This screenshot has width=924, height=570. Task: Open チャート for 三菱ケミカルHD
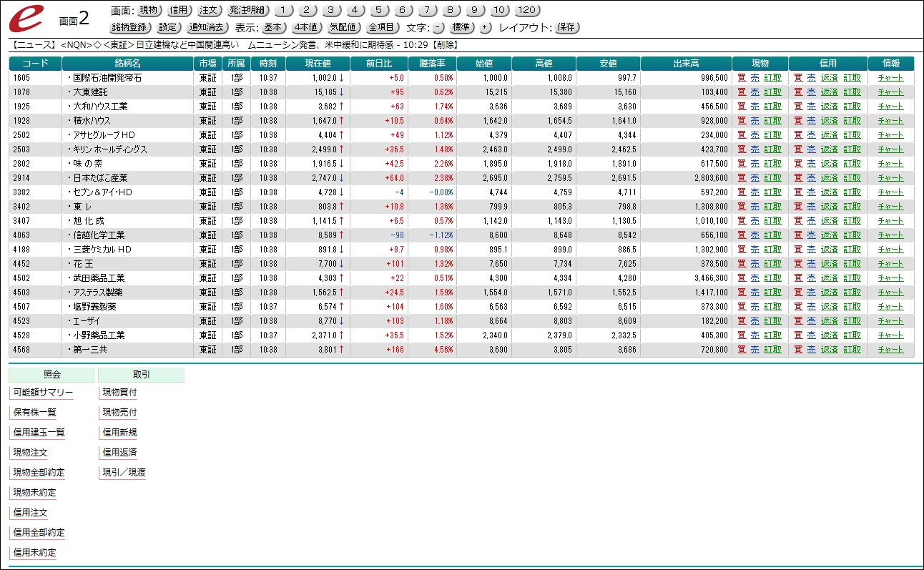tap(890, 250)
